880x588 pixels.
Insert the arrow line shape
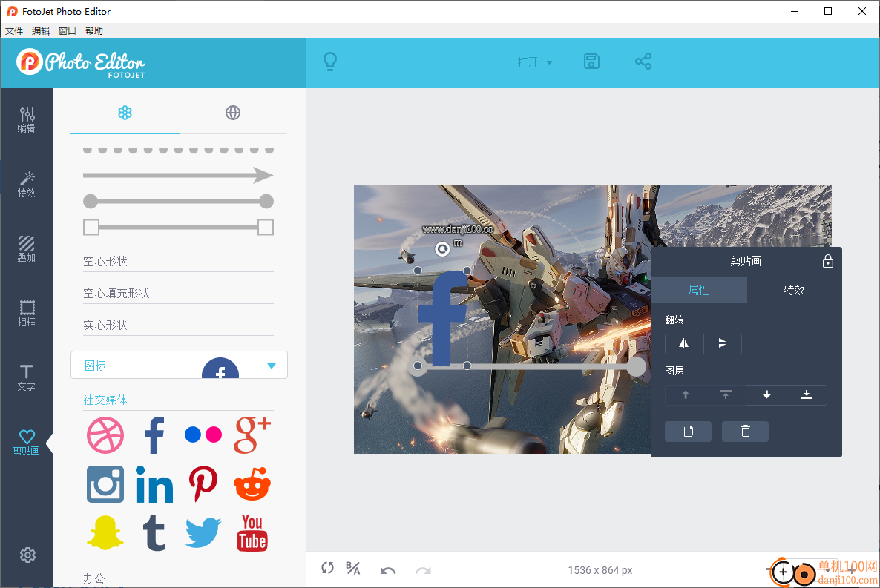(179, 175)
